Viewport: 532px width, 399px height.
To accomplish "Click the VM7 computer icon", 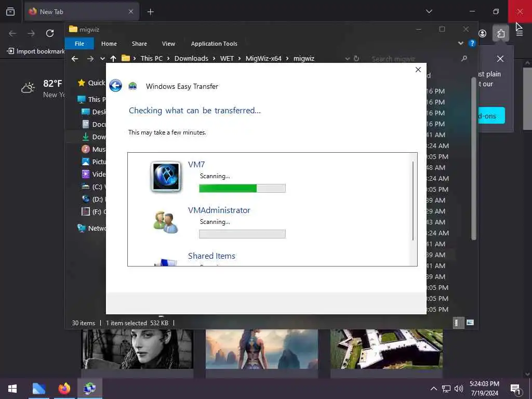I will [x=166, y=177].
